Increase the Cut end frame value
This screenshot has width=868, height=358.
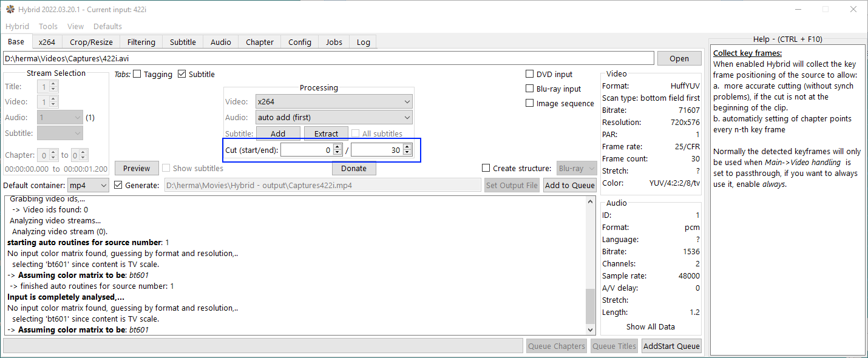(407, 147)
